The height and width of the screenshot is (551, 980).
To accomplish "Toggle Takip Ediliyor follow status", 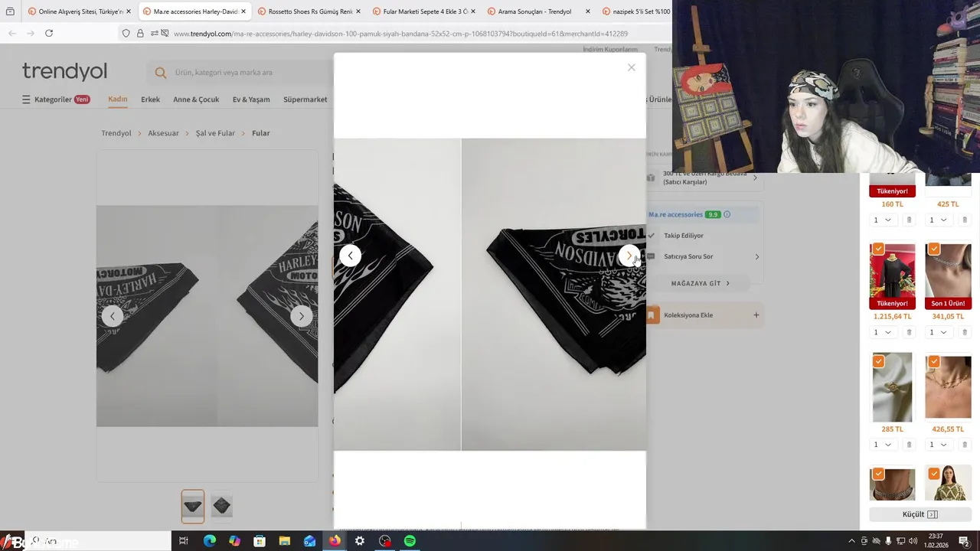I will coord(683,236).
